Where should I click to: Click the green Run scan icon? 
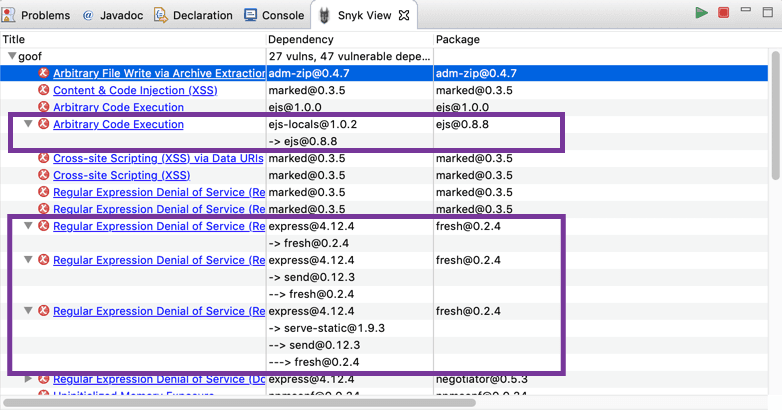pyautogui.click(x=701, y=13)
